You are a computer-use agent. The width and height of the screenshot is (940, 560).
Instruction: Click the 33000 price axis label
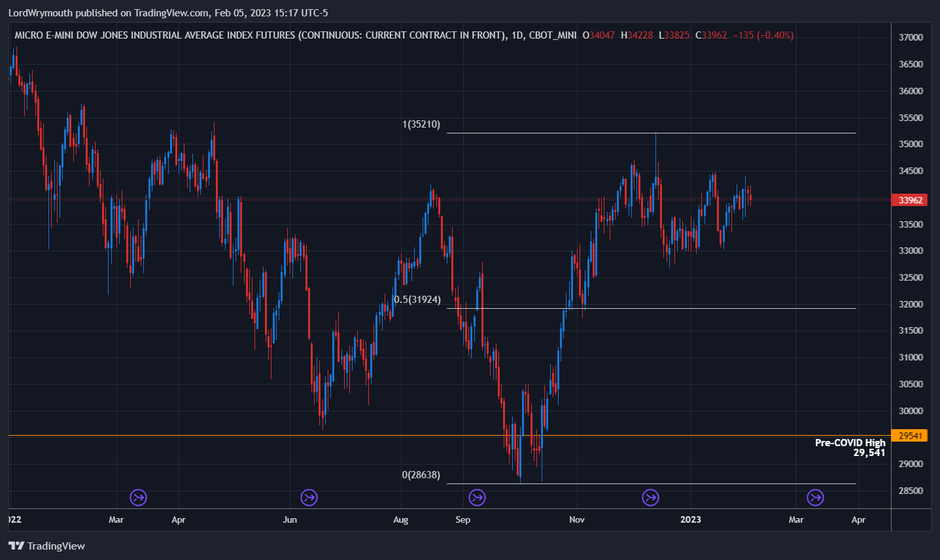click(911, 251)
